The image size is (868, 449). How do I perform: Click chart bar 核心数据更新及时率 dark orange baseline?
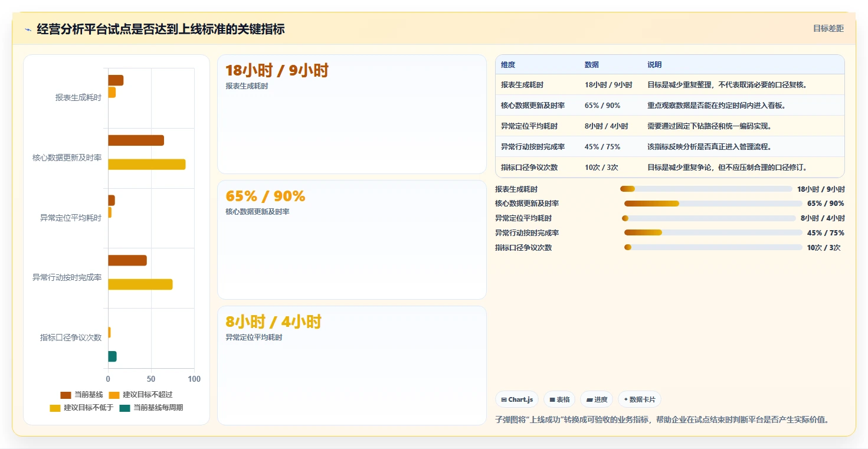(136, 140)
